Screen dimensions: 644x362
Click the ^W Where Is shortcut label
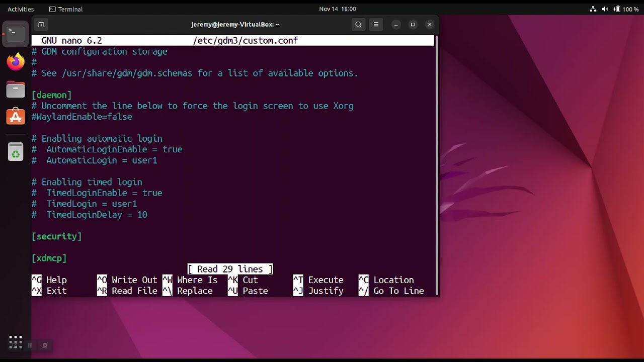coord(190,280)
